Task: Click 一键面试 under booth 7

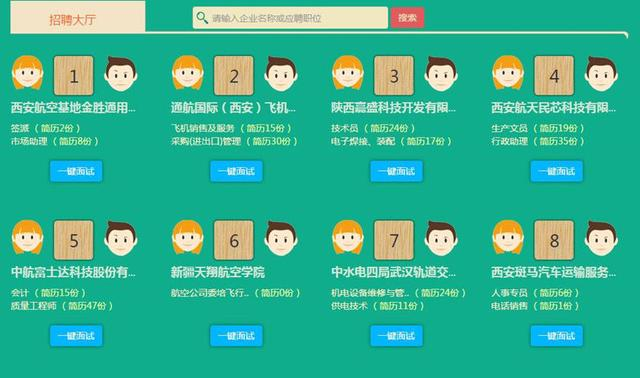Action: coord(396,336)
